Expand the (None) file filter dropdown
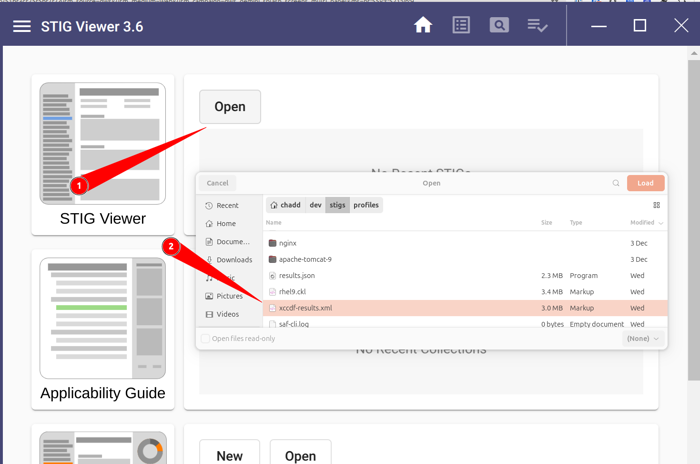This screenshot has width=700, height=464. pos(642,339)
